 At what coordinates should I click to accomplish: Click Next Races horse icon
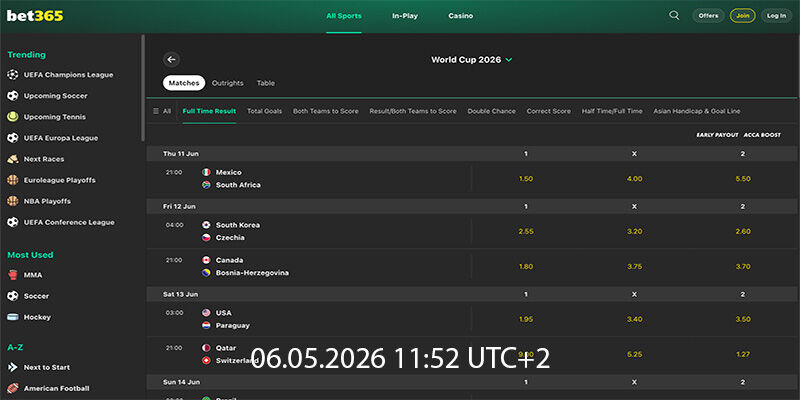[x=13, y=159]
